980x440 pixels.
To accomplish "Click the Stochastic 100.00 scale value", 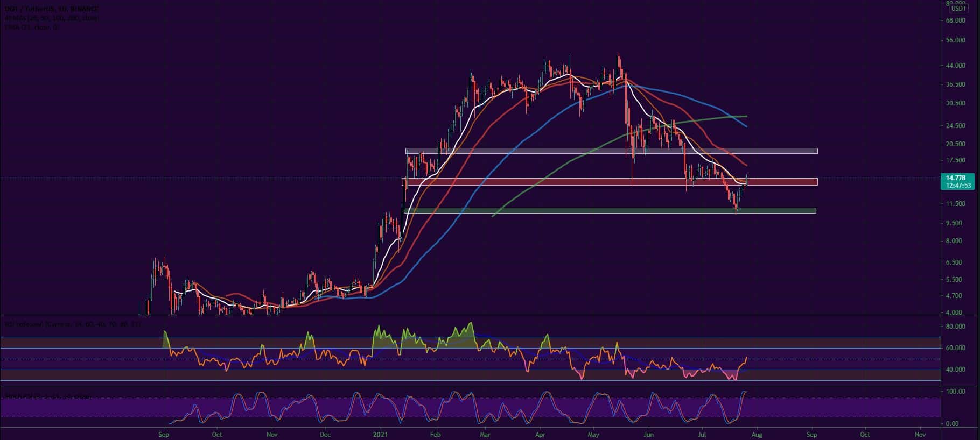I will (955, 392).
